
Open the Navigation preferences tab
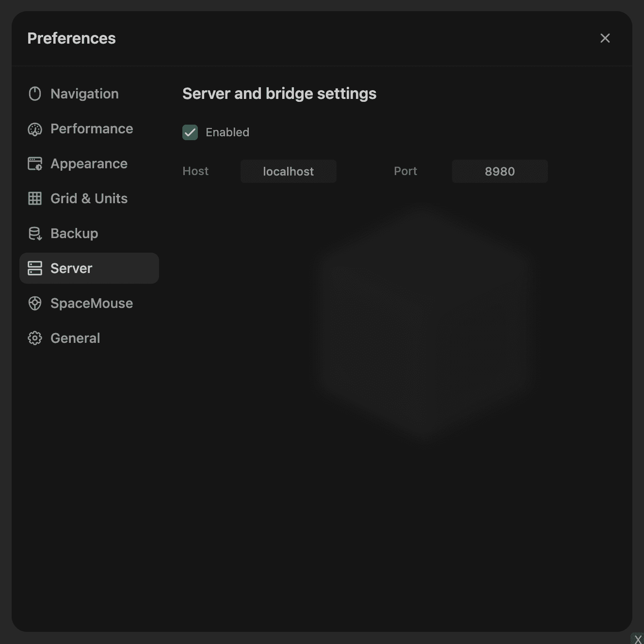pos(84,94)
